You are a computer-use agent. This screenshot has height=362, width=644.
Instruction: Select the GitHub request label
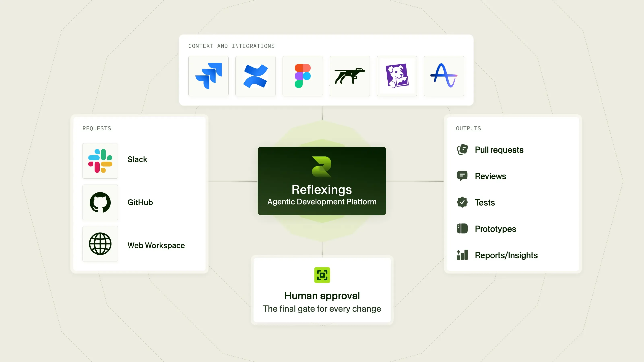(x=140, y=202)
